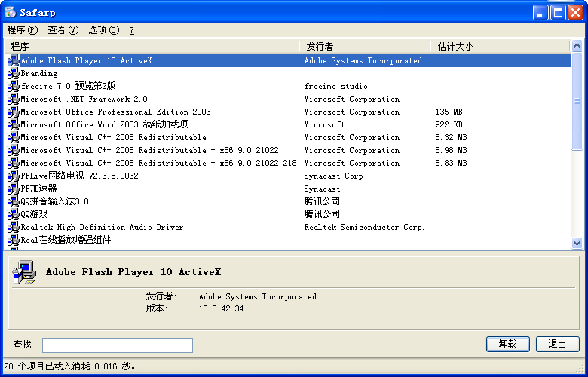This screenshot has width=588, height=377.
Task: Select the Realtek High Definition Audio Driver icon
Action: (x=14, y=227)
